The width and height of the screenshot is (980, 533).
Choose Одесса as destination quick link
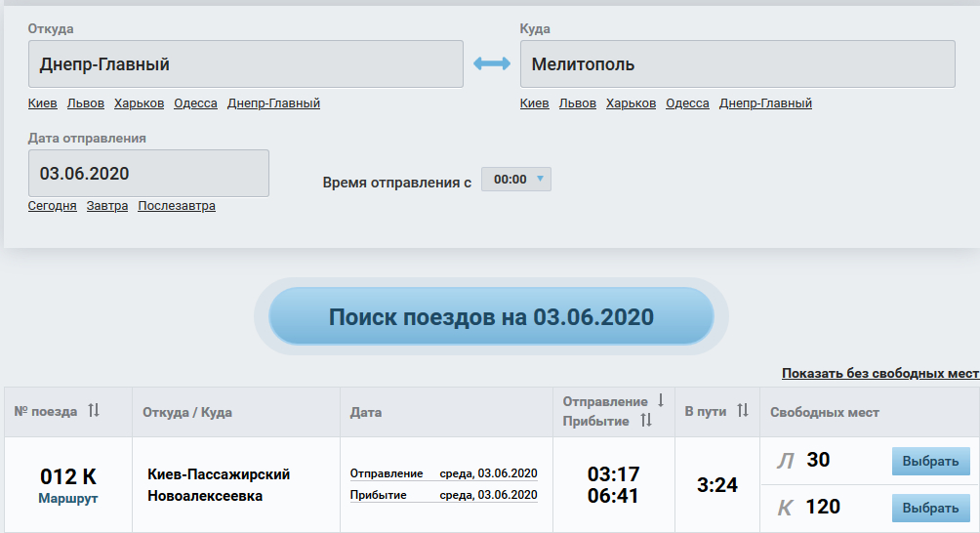coord(687,103)
